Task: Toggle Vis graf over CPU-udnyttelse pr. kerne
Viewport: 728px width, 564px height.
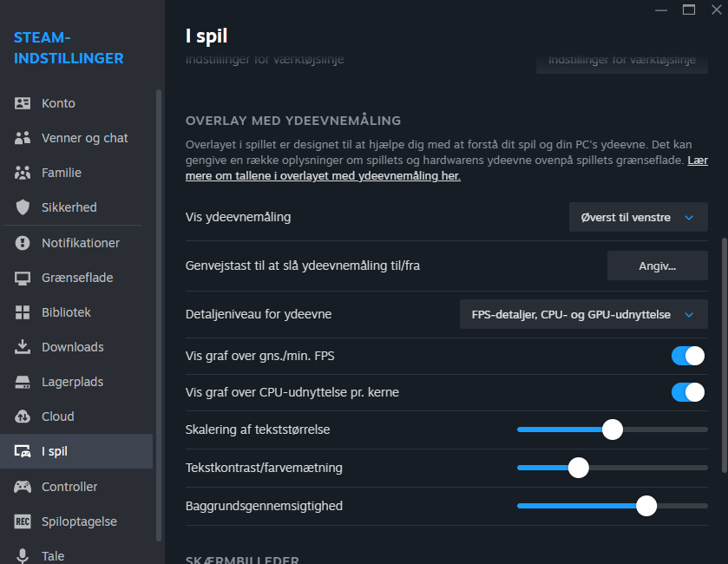Action: [687, 392]
